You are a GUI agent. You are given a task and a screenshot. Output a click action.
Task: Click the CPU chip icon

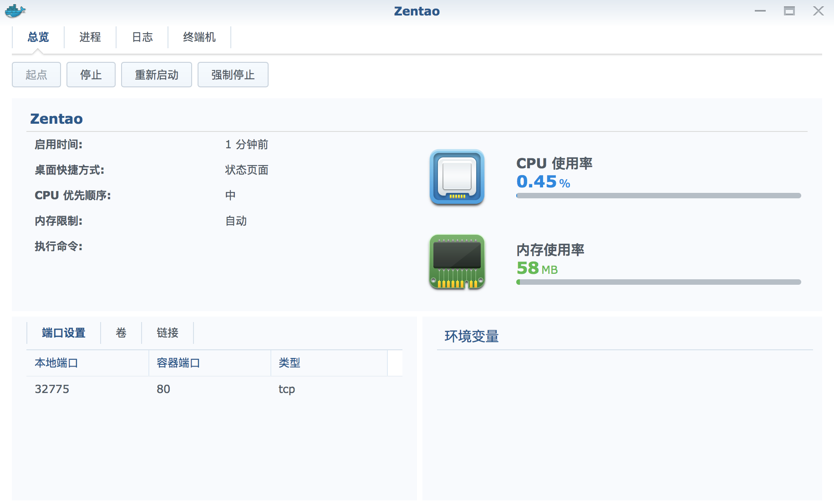(457, 177)
